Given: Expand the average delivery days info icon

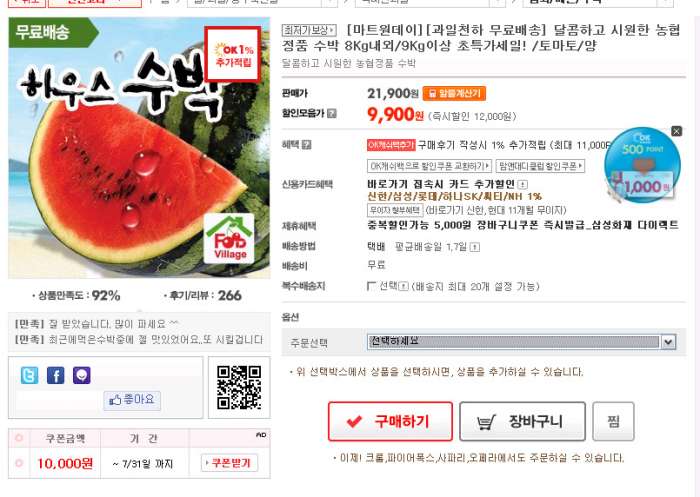Looking at the screenshot, I should click(475, 246).
